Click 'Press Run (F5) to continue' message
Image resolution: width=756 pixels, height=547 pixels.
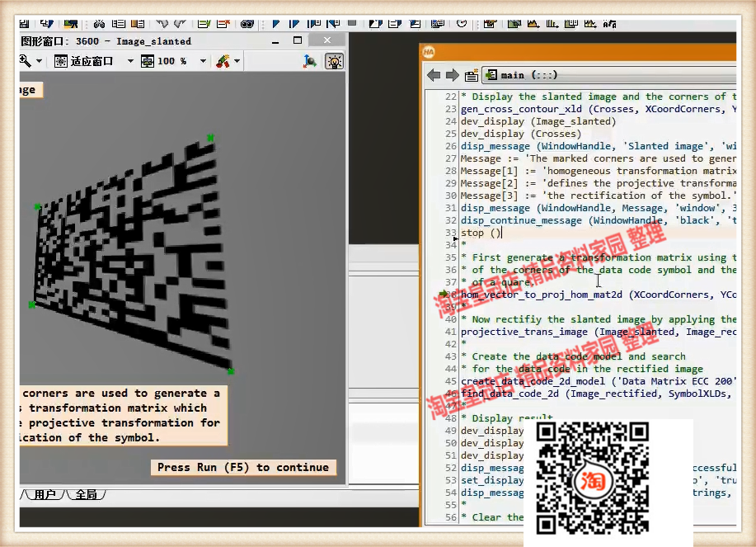[243, 467]
